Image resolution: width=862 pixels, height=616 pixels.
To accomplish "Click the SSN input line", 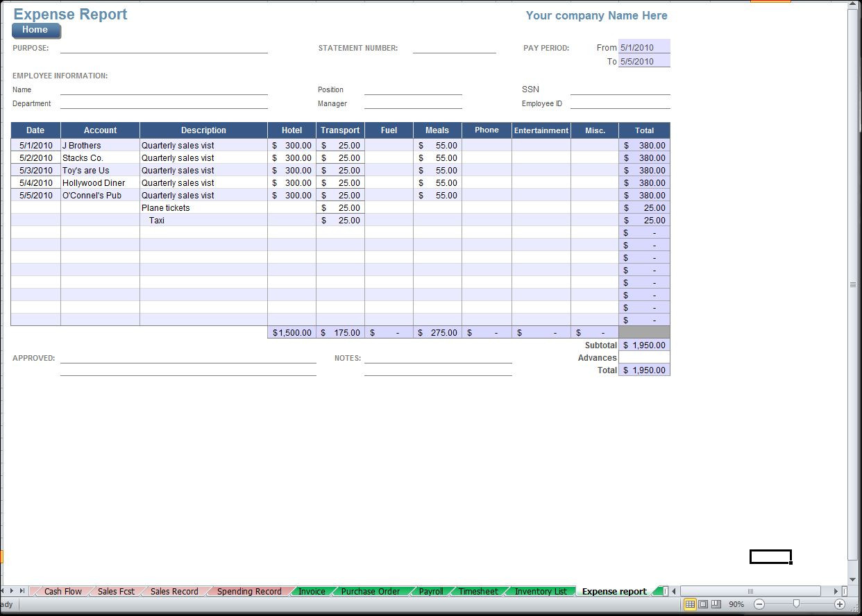I will pyautogui.click(x=620, y=89).
